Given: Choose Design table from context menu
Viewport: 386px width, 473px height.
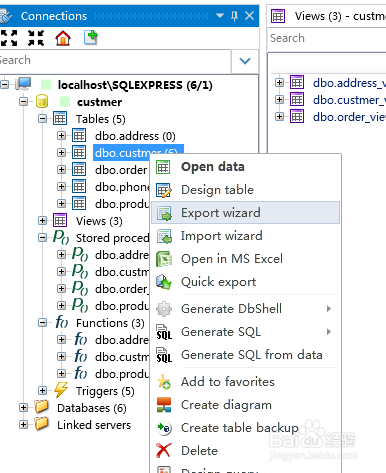Looking at the screenshot, I should pyautogui.click(x=245, y=190).
